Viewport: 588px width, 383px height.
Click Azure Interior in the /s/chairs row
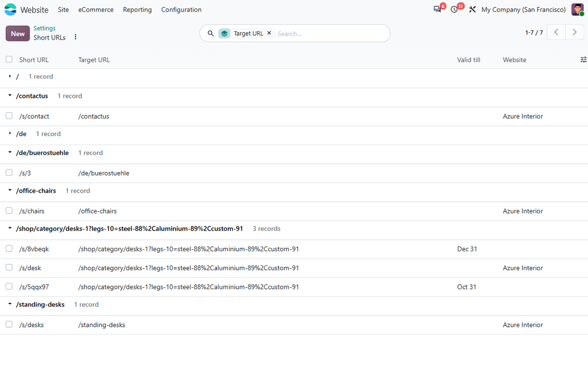coord(523,211)
